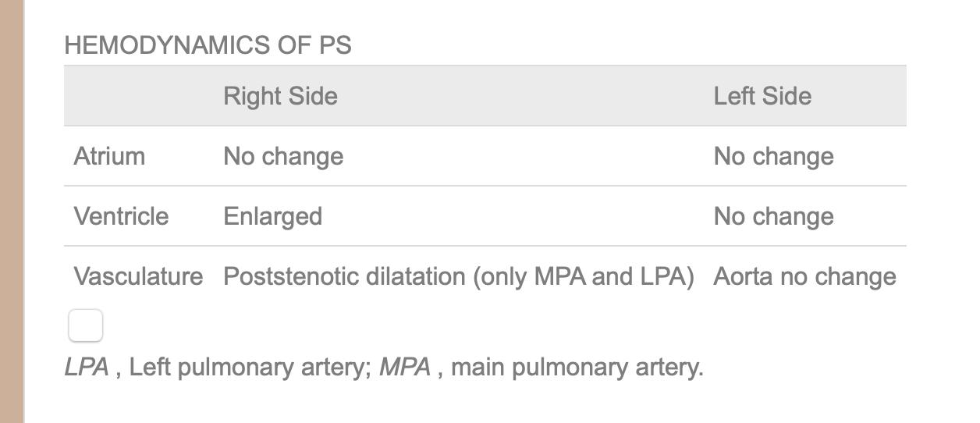This screenshot has width=980, height=423.
Task: Click Left Side Ventricle No change cell
Action: [x=773, y=216]
